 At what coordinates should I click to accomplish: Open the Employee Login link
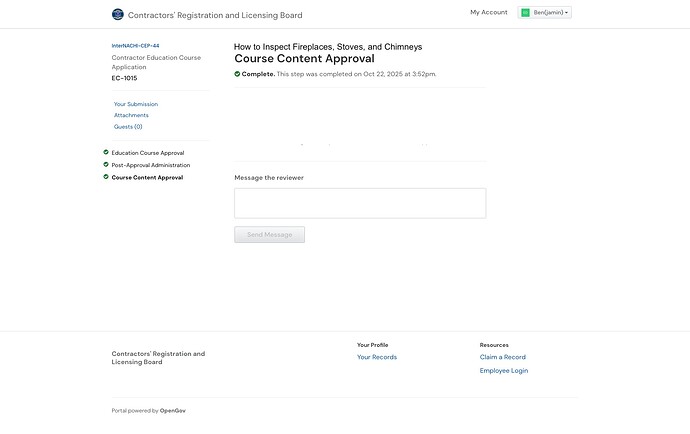(x=504, y=371)
